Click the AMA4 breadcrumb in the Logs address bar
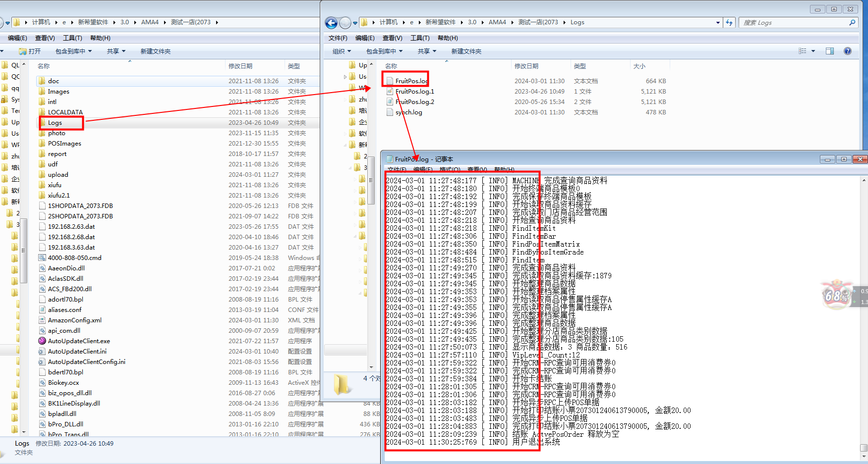868x464 pixels. pyautogui.click(x=497, y=22)
